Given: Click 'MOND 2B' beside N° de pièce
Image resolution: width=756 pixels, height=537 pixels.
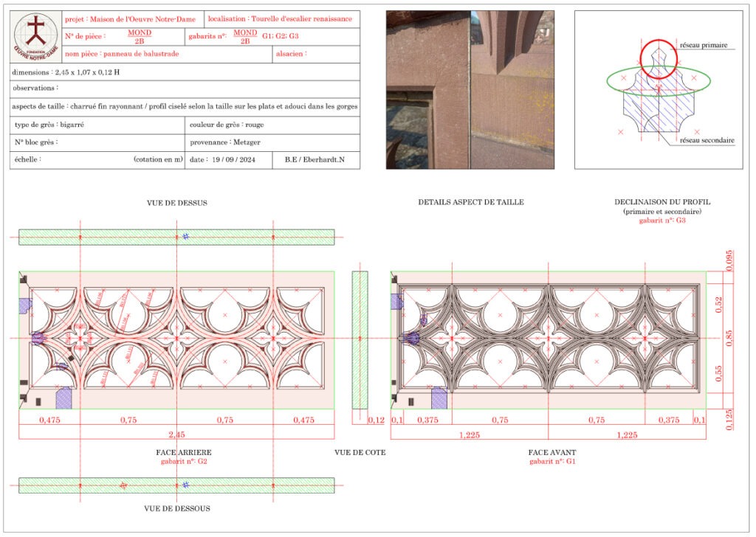Looking at the screenshot, I should 140,37.
